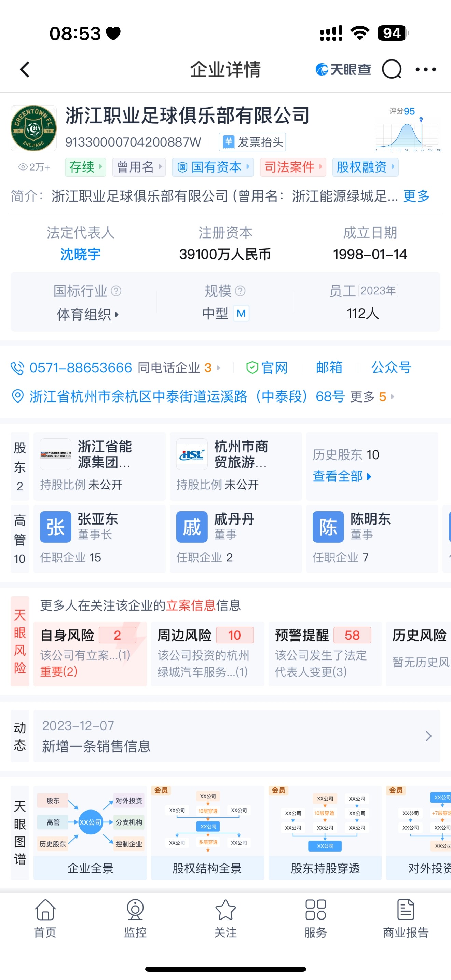View all historical shareholders 查看全部

(341, 476)
